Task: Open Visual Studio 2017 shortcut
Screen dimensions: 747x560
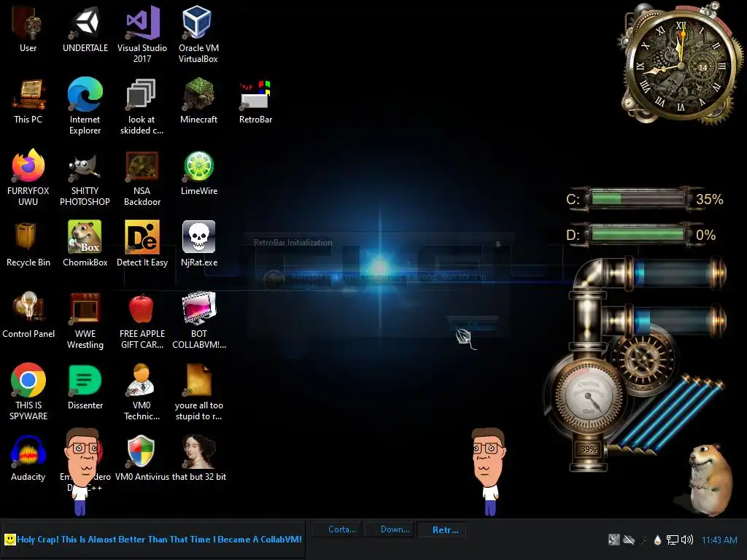Action: click(142, 34)
